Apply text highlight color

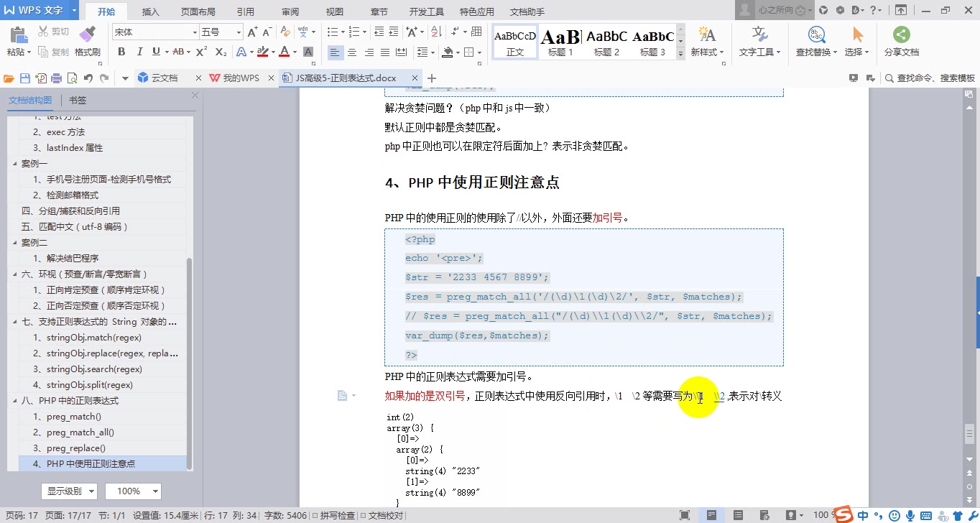262,52
